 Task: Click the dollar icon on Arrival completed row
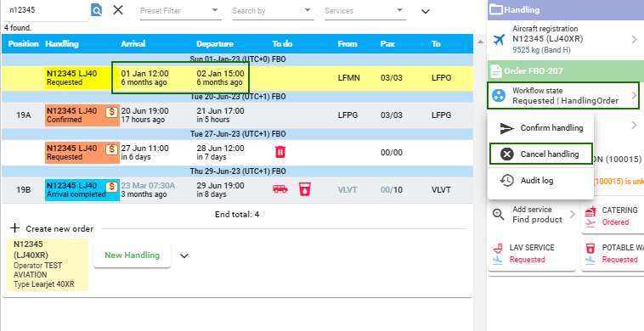111,187
